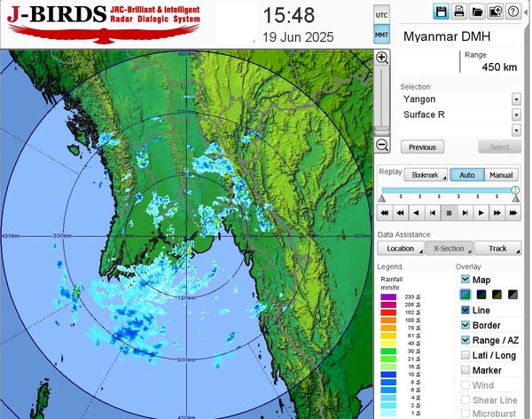Open the Location data assistance menu

(x=401, y=249)
